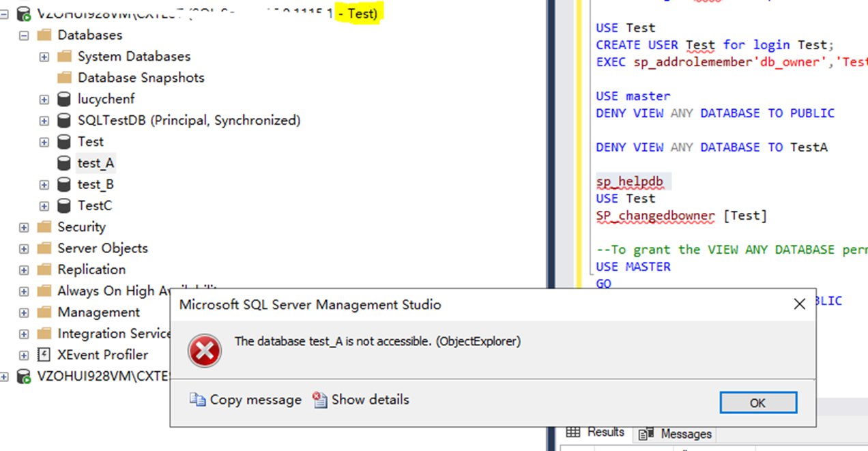Viewport: 868px width, 451px height.
Task: Click OK in the error dialog
Action: point(758,403)
